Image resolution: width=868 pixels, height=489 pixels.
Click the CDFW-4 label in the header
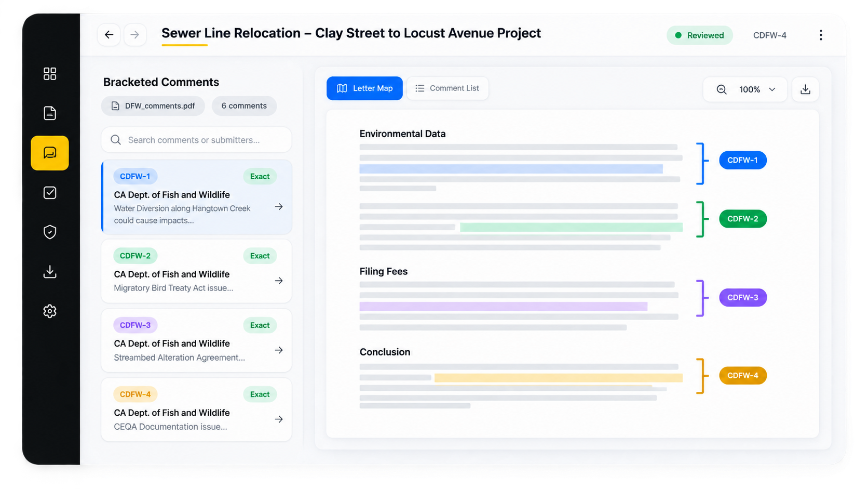point(770,35)
